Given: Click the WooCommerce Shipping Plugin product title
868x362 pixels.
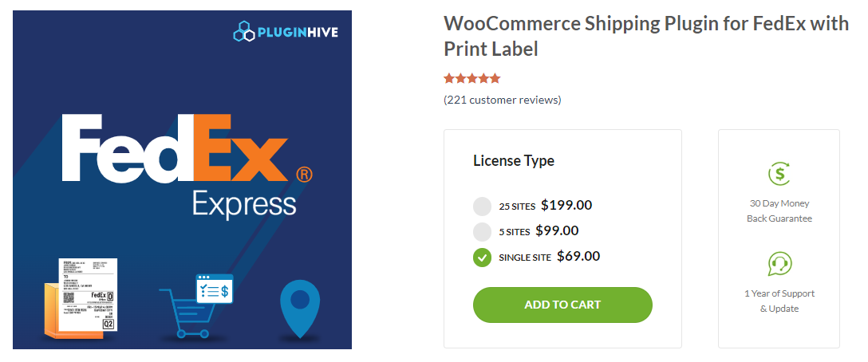Looking at the screenshot, I should [646, 36].
